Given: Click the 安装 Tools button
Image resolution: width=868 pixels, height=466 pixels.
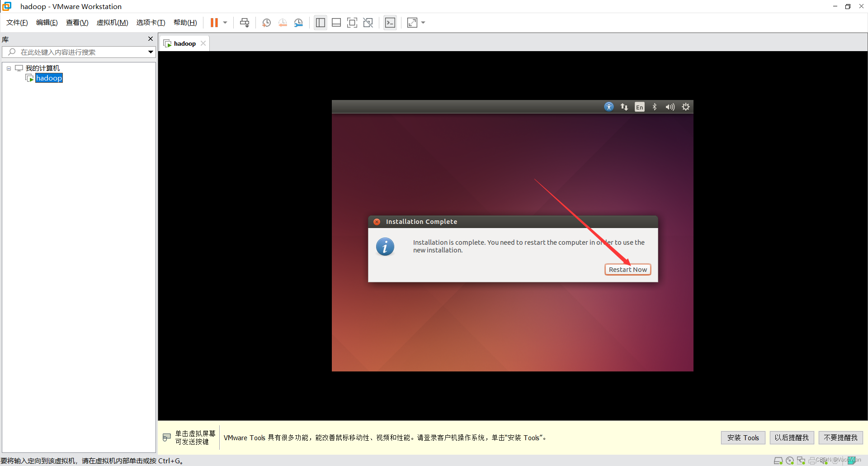Looking at the screenshot, I should [x=743, y=437].
